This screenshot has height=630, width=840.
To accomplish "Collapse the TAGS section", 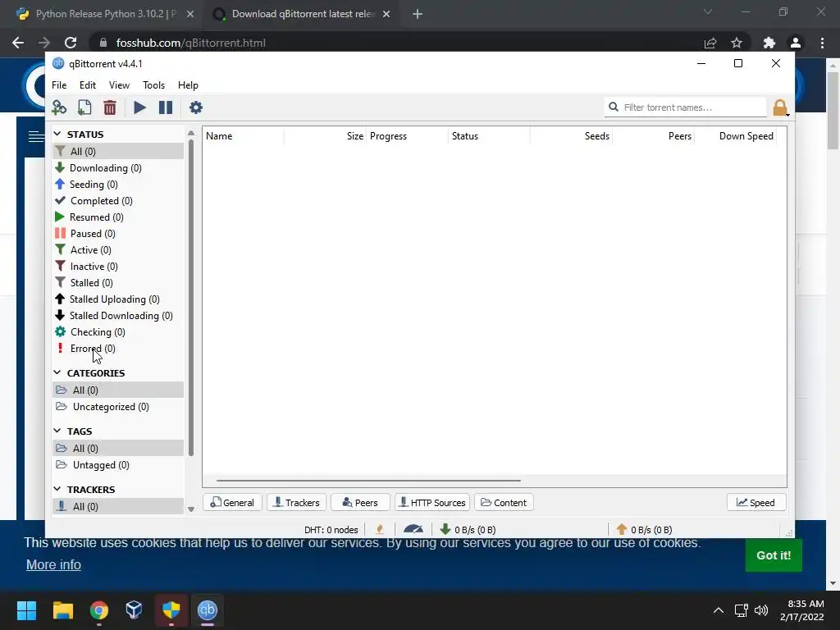I will (57, 431).
